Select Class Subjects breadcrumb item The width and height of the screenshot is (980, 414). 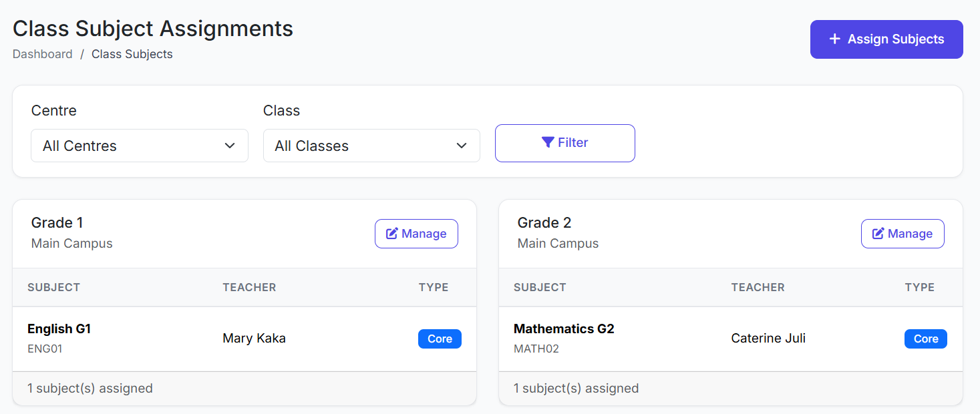[x=132, y=55]
